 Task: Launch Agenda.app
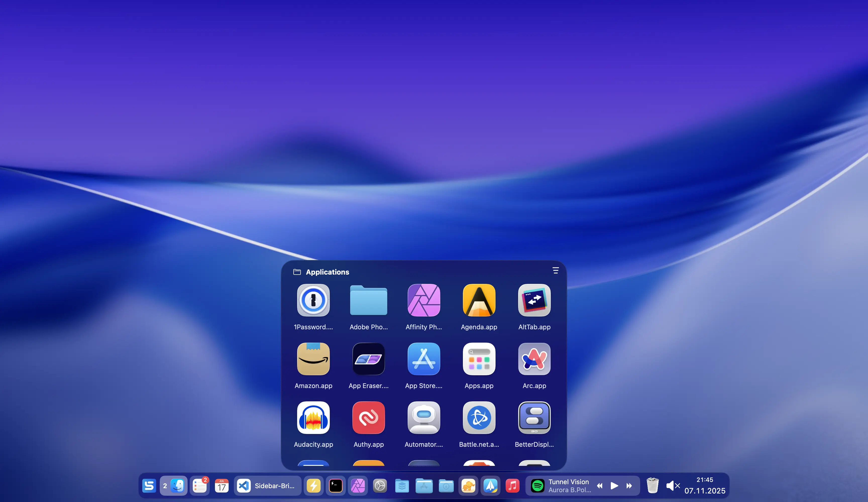pyautogui.click(x=479, y=300)
